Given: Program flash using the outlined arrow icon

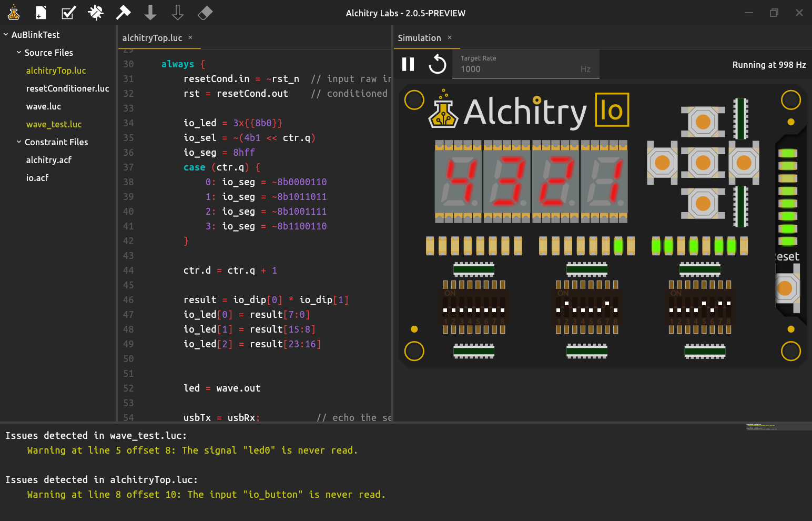Looking at the screenshot, I should (x=178, y=13).
